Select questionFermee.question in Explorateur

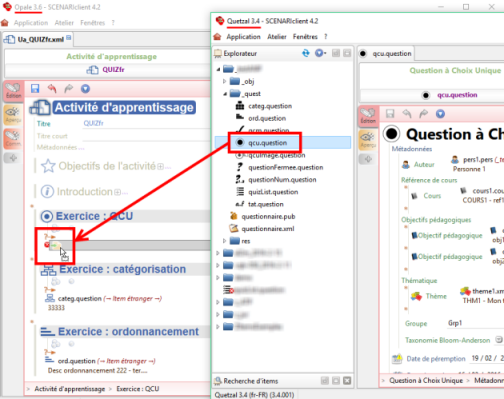(x=286, y=167)
